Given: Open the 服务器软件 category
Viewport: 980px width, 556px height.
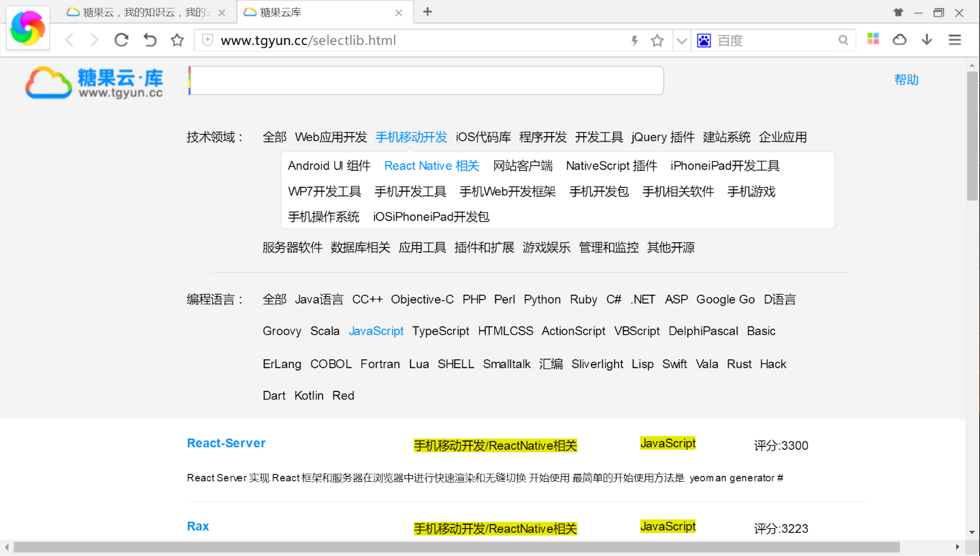Looking at the screenshot, I should [x=293, y=247].
